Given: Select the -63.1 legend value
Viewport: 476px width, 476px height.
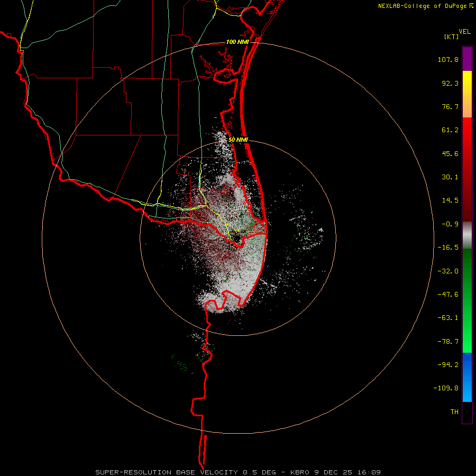Looking at the screenshot, I should [x=448, y=318].
